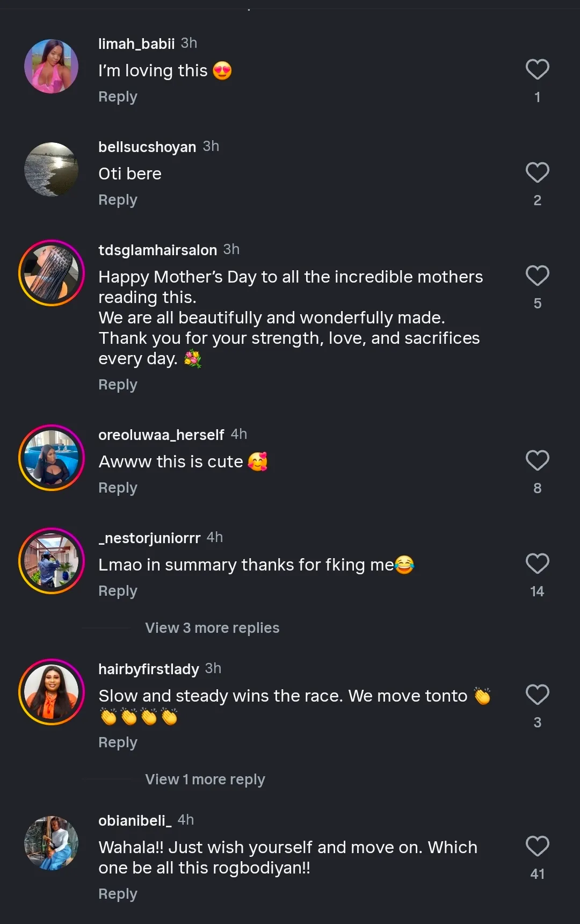The height and width of the screenshot is (924, 580).
Task: Like limah_babii's "I'm loving this" comment
Action: point(537,70)
